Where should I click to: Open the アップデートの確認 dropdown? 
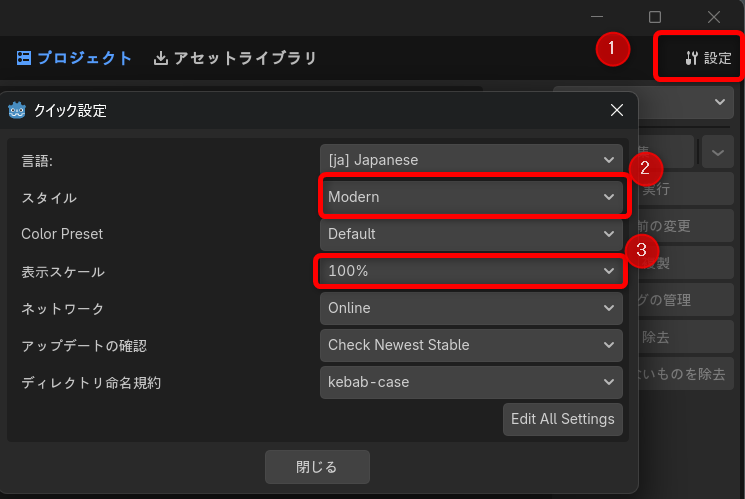tap(471, 345)
